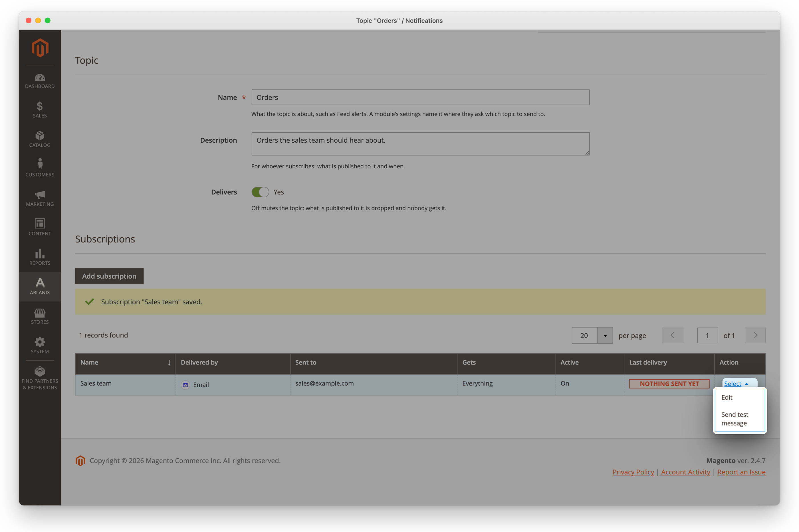
Task: Open the Dashboard section
Action: (x=40, y=81)
